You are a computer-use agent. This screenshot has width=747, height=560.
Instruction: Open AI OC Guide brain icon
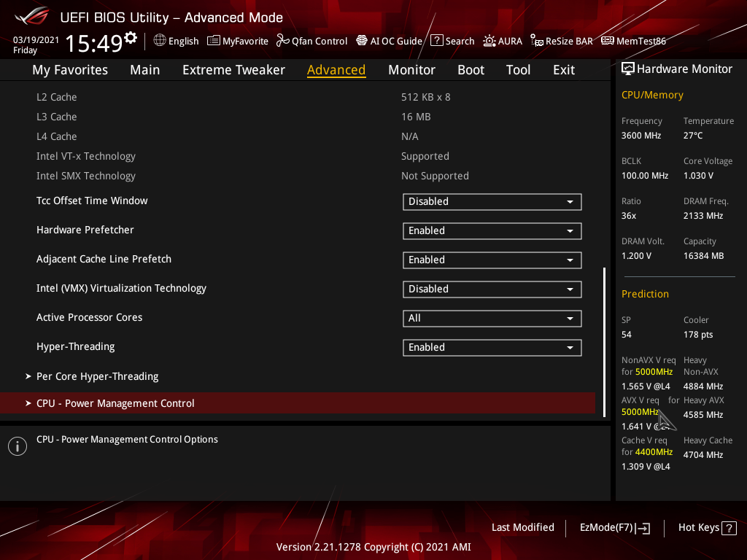[362, 41]
